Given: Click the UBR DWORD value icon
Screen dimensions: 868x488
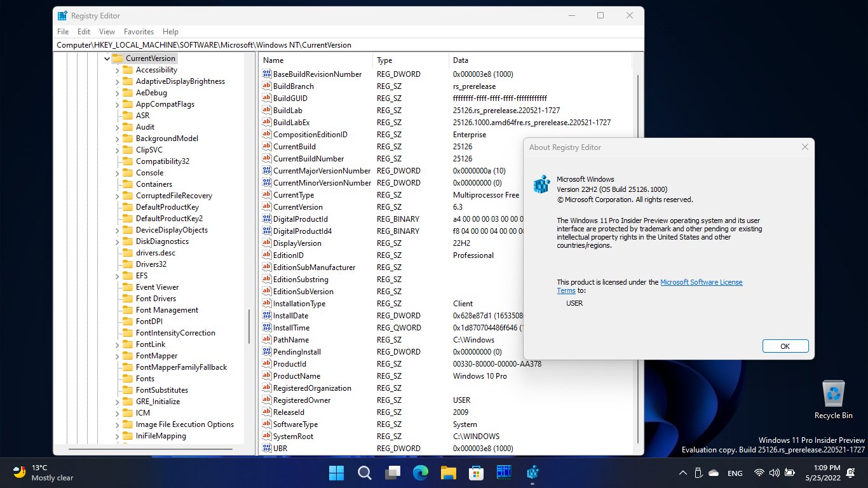Looking at the screenshot, I should (x=267, y=449).
